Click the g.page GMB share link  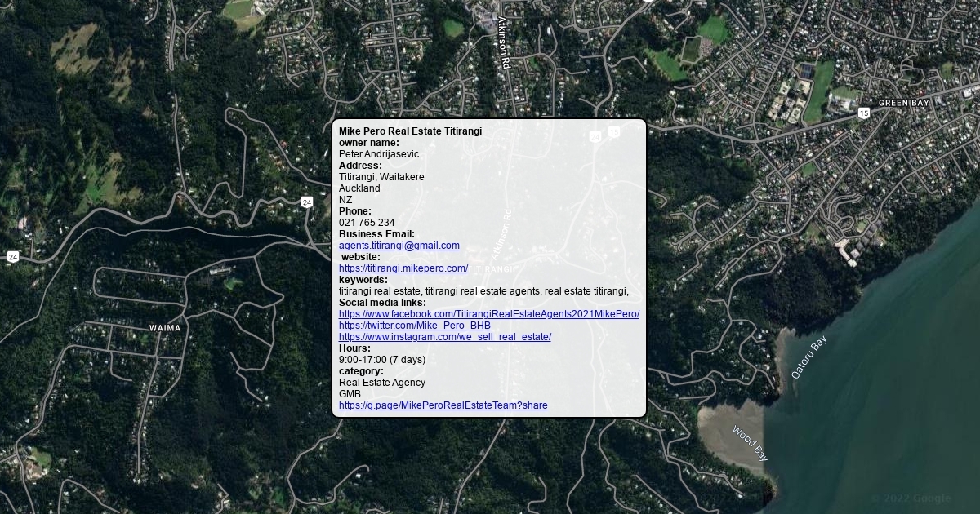point(443,405)
